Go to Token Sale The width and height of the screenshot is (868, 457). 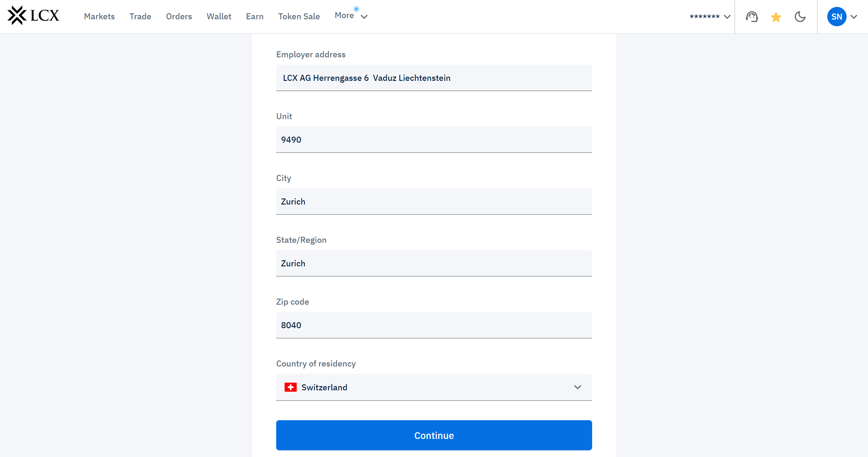pyautogui.click(x=298, y=17)
